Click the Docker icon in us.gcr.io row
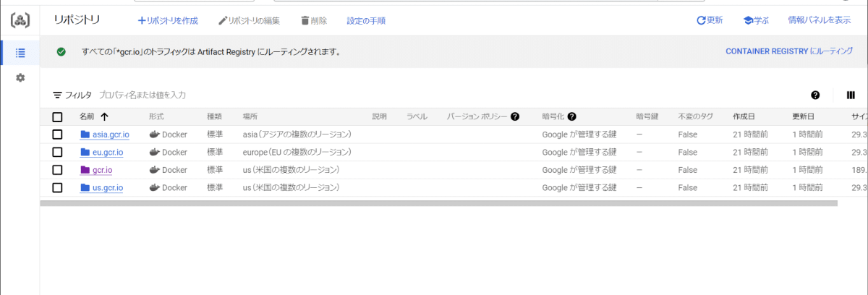 154,188
